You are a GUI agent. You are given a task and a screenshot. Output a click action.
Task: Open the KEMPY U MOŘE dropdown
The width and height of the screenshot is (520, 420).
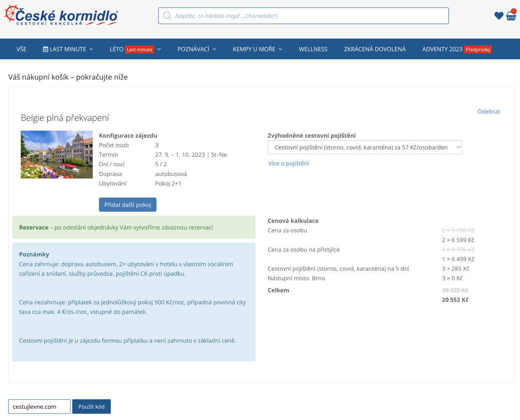point(257,49)
